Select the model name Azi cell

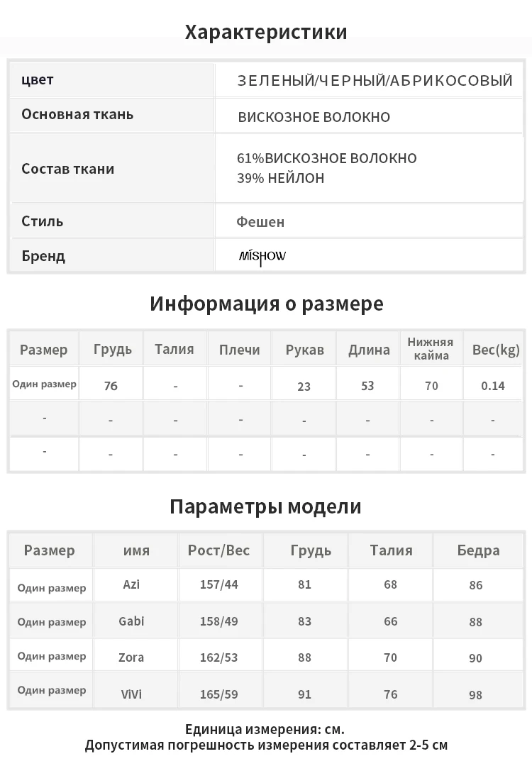(x=131, y=584)
